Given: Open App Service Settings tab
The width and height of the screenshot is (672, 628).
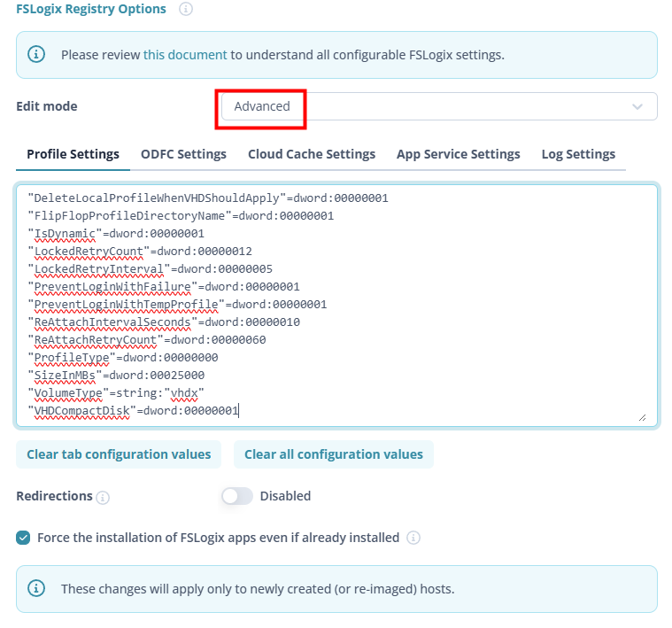Looking at the screenshot, I should click(x=458, y=154).
